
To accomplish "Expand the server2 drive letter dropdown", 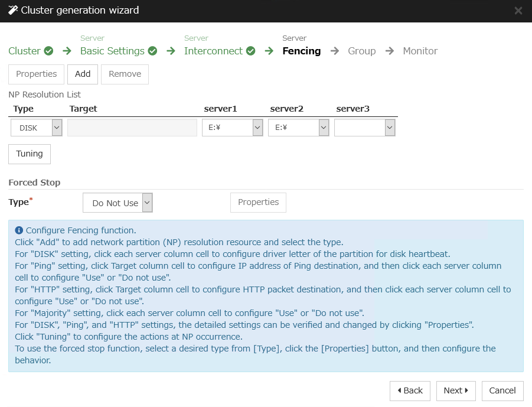I will coord(298,128).
